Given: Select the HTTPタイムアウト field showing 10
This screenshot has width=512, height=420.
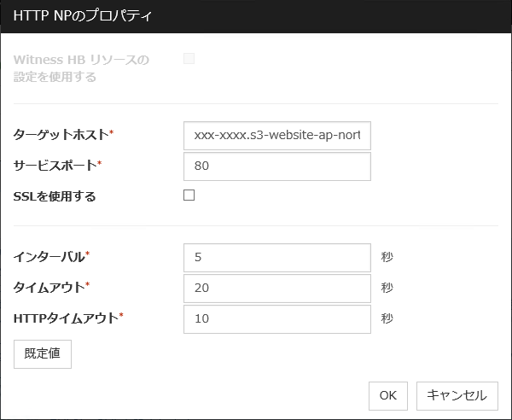Looking at the screenshot, I should click(276, 318).
